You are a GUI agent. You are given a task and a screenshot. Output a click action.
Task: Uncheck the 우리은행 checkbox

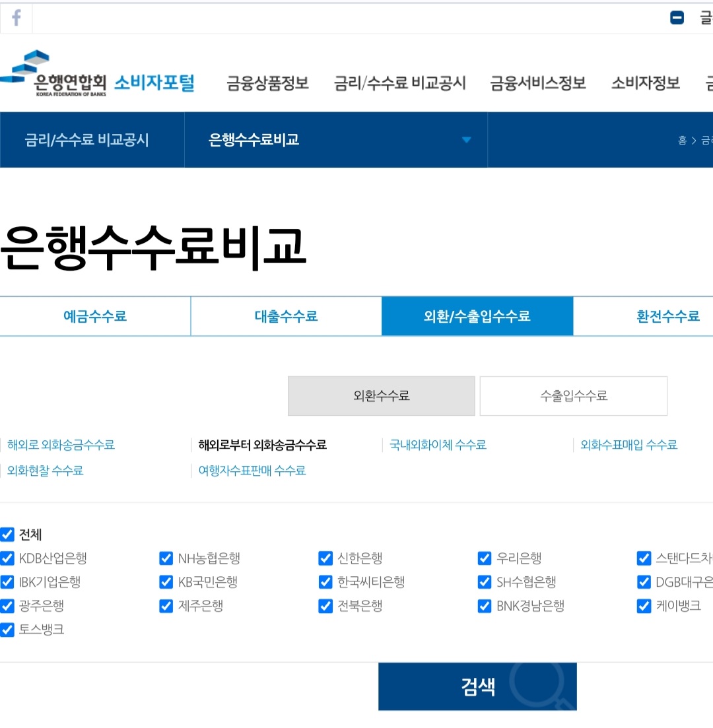485,558
